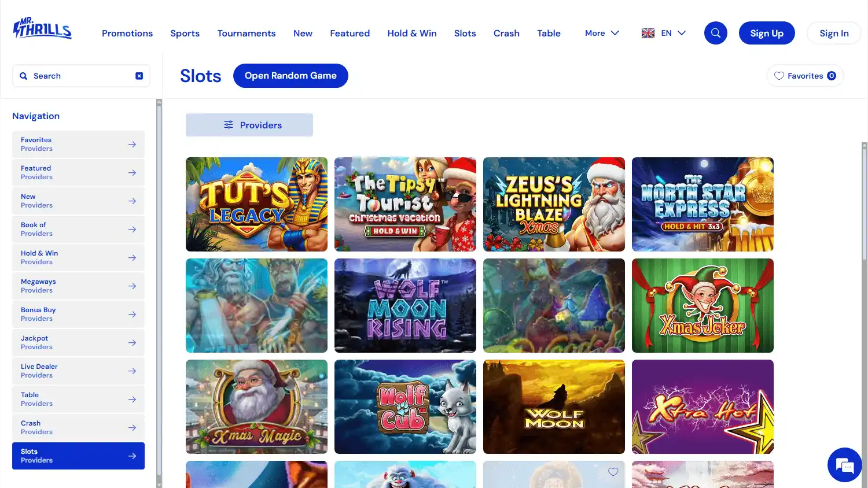Image resolution: width=868 pixels, height=488 pixels.
Task: Open the Providers filter button
Action: [249, 125]
